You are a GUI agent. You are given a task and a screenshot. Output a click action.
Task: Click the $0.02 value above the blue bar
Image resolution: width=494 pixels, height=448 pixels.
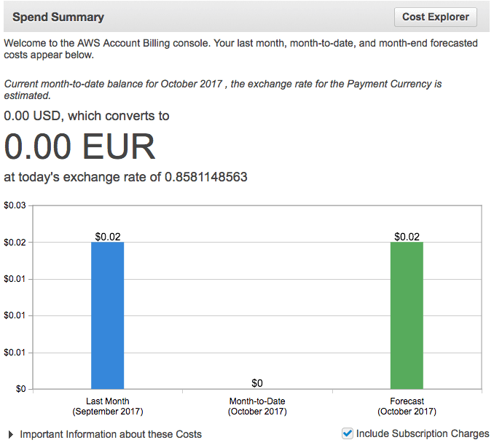click(107, 237)
